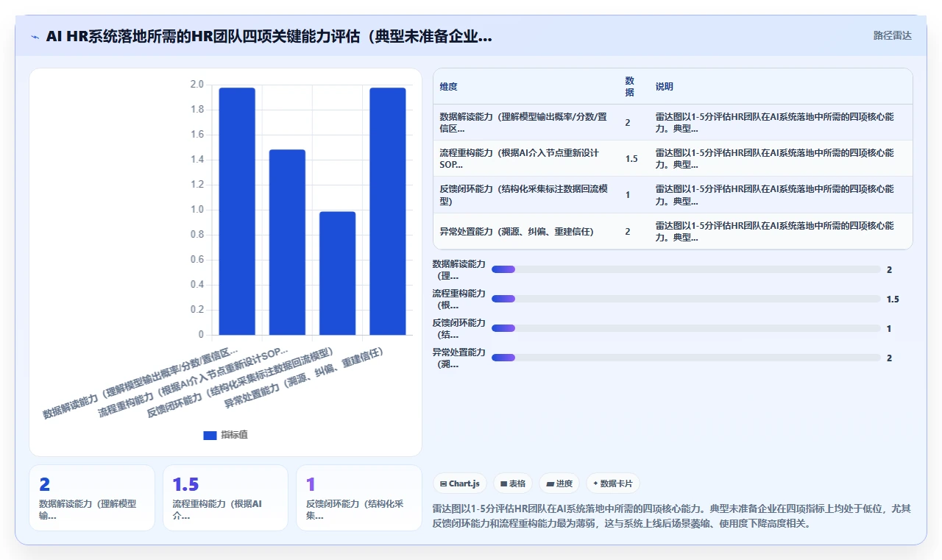Click the bar with value 1.5
Image resolution: width=942 pixels, height=560 pixels.
tap(287, 242)
